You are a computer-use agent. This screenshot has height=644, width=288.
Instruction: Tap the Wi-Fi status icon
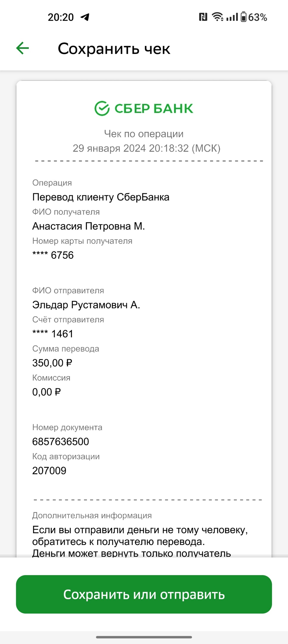[x=218, y=17]
